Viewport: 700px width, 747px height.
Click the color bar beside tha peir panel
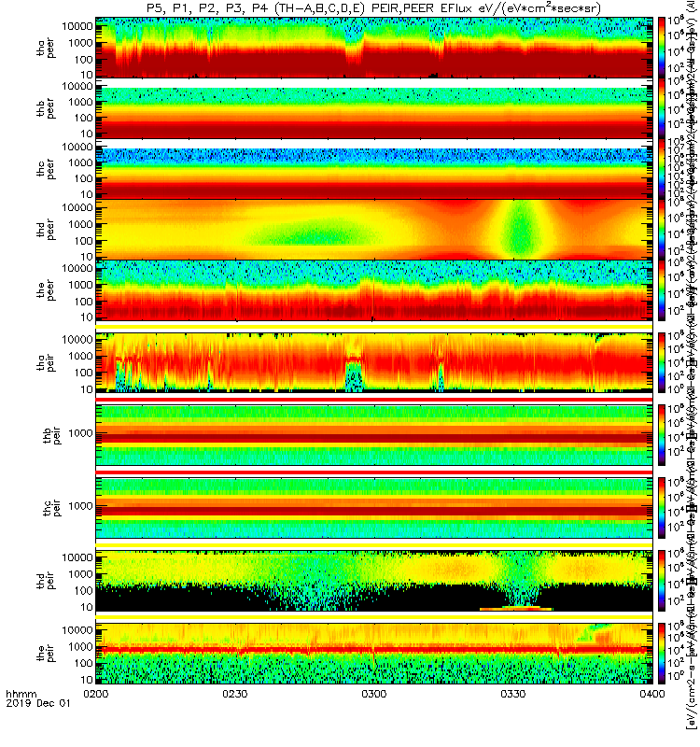point(662,362)
